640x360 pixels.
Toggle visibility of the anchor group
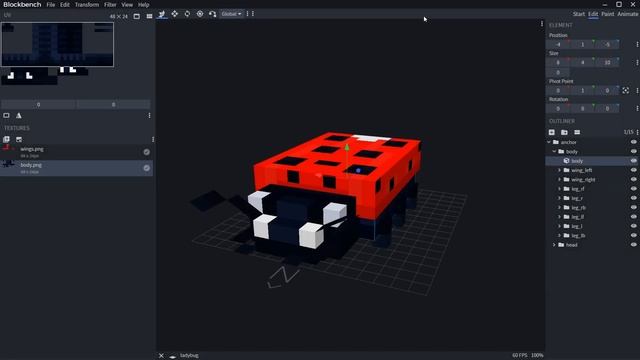pyautogui.click(x=633, y=142)
